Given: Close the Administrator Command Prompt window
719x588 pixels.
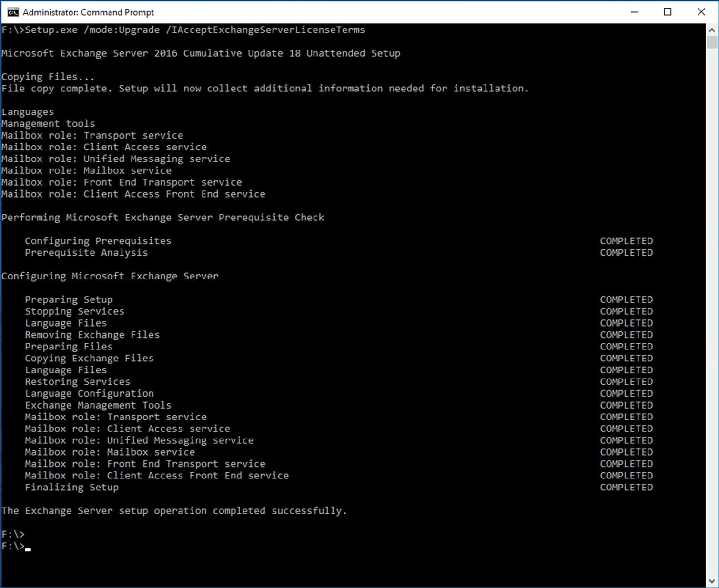Looking at the screenshot, I should pos(701,12).
